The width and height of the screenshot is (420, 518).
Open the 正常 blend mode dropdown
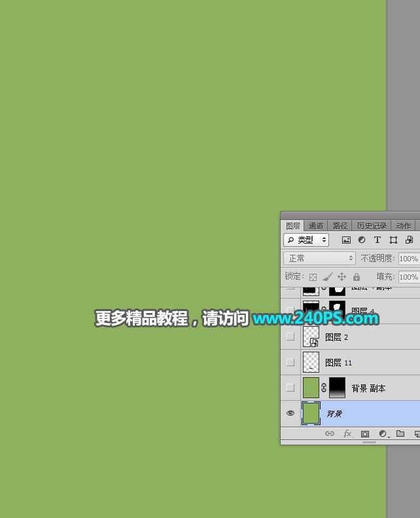tap(319, 259)
